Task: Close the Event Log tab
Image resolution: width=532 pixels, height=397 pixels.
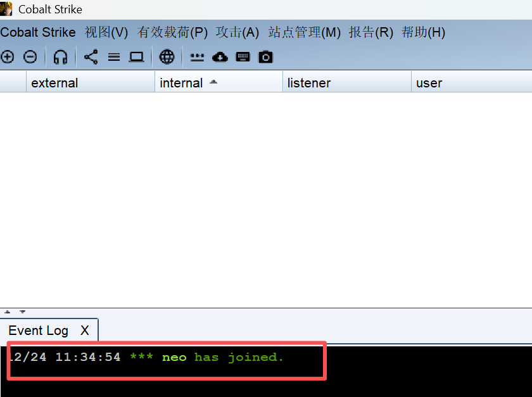Action: coord(84,331)
